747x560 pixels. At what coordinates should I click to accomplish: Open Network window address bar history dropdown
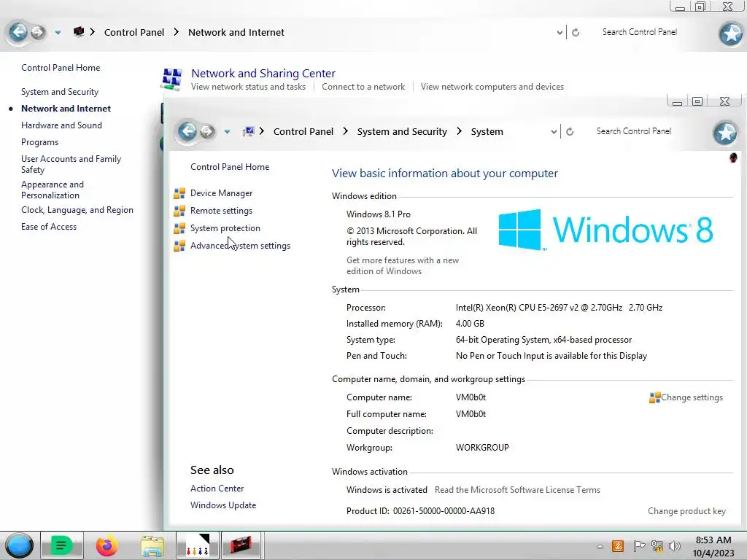[x=560, y=33]
